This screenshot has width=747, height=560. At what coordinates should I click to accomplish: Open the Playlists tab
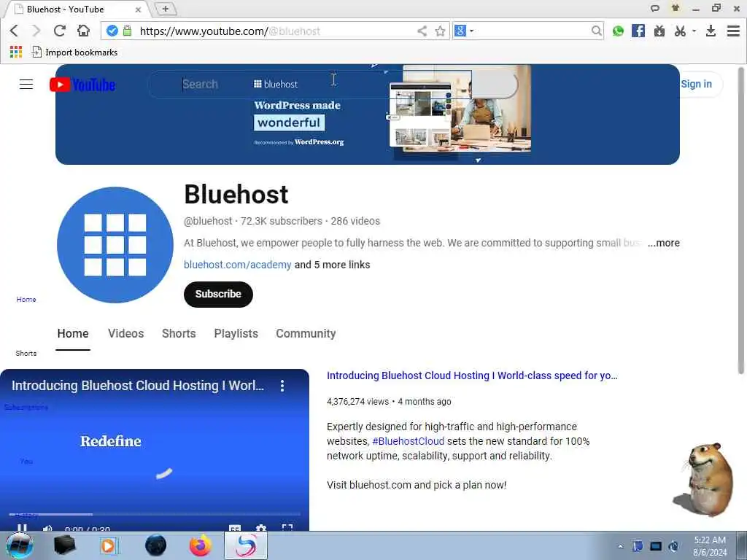[236, 333]
